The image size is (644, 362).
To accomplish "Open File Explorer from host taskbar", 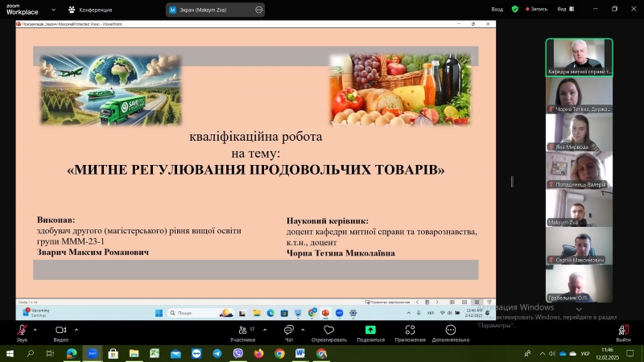I will click(134, 353).
